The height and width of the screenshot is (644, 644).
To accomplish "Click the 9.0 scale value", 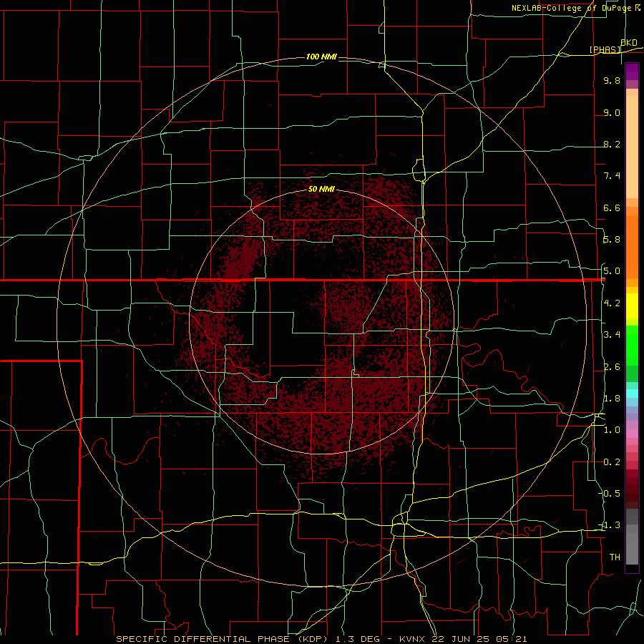I will (x=612, y=112).
